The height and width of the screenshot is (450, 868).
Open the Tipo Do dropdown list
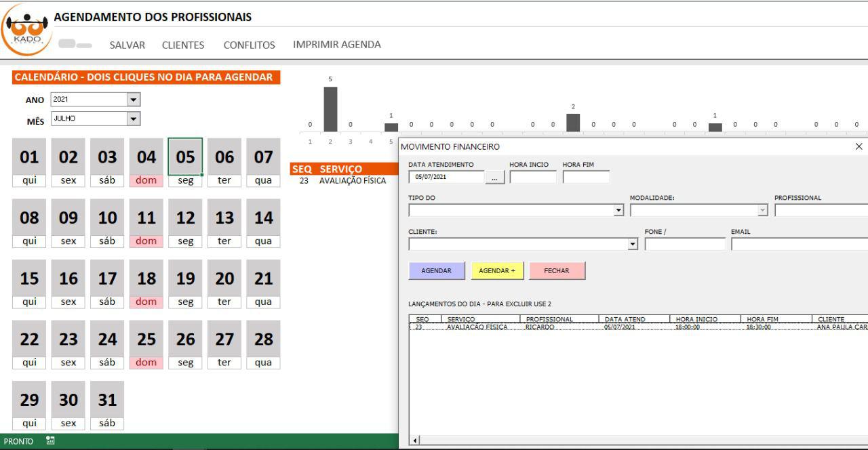tap(618, 211)
